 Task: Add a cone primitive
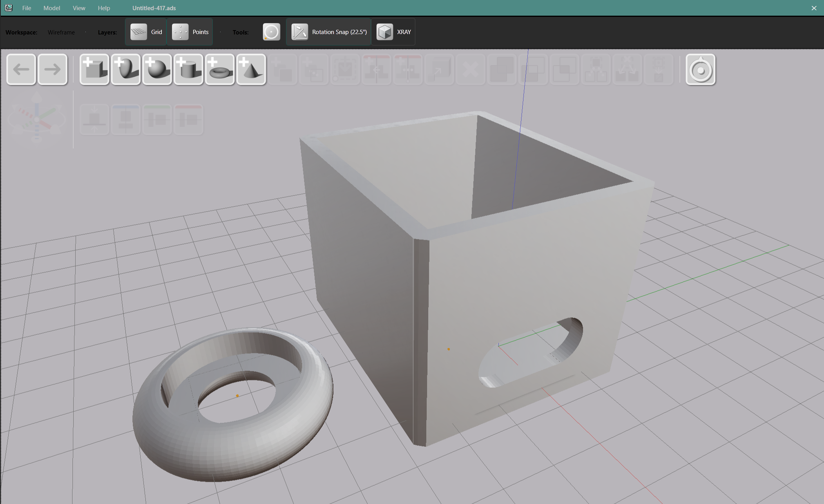(x=251, y=69)
